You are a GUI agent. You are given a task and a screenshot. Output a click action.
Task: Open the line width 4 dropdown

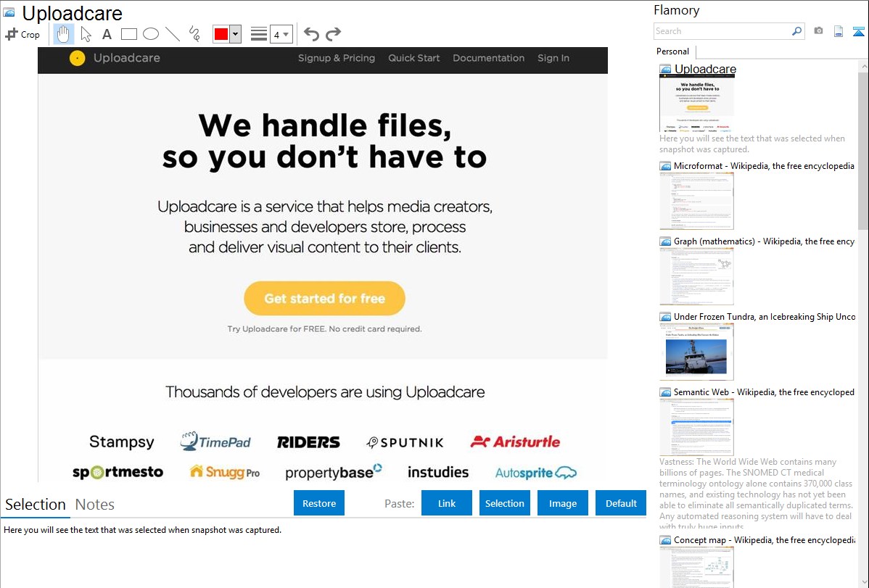(281, 34)
